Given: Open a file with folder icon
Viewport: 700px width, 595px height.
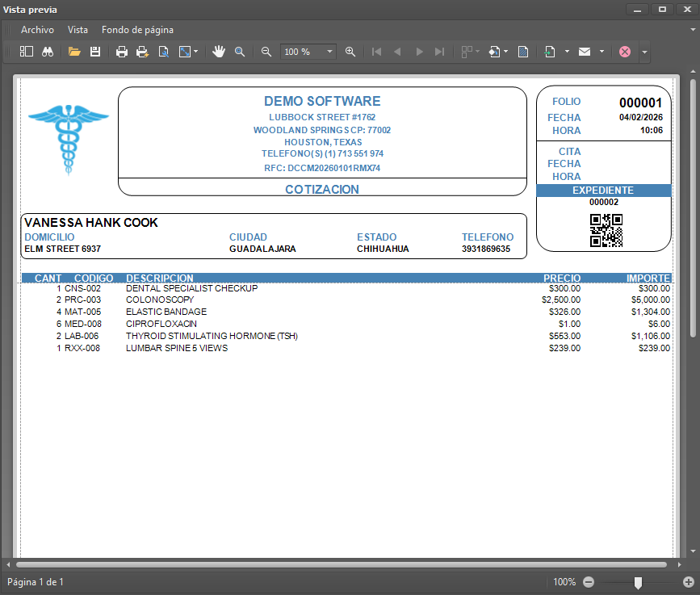Looking at the screenshot, I should (x=74, y=52).
